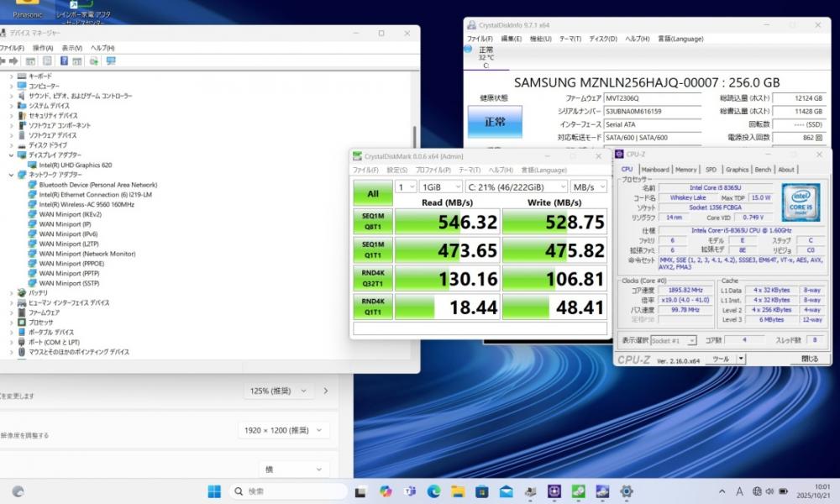Click the 閉じる button in CPU-Z
Screen dimensions: 840x504
[809, 359]
